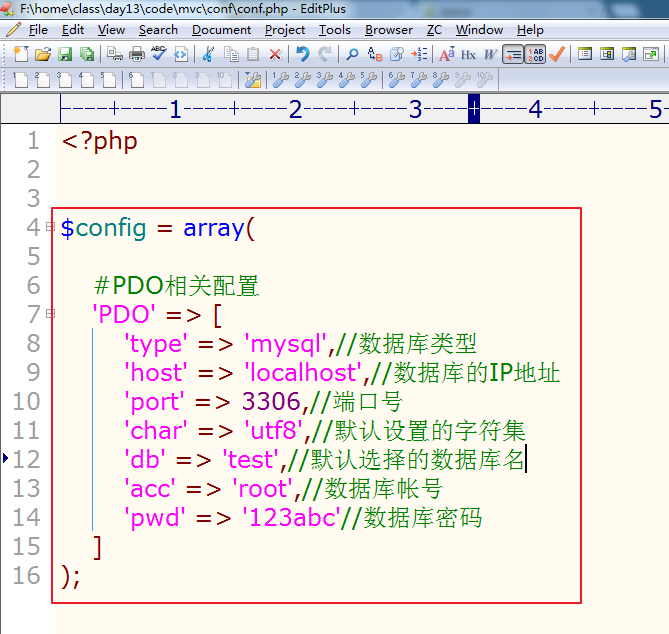
Task: Click the 3306 port number
Action: pos(271,401)
